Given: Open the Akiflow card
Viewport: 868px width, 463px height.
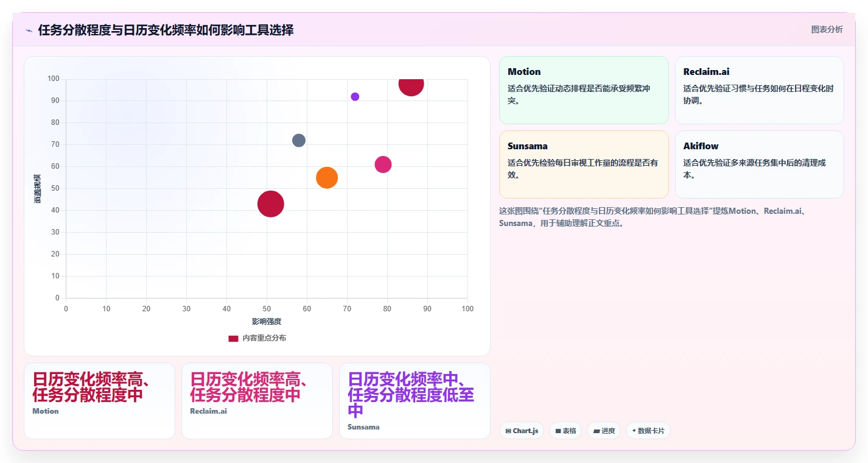Looking at the screenshot, I should point(759,164).
